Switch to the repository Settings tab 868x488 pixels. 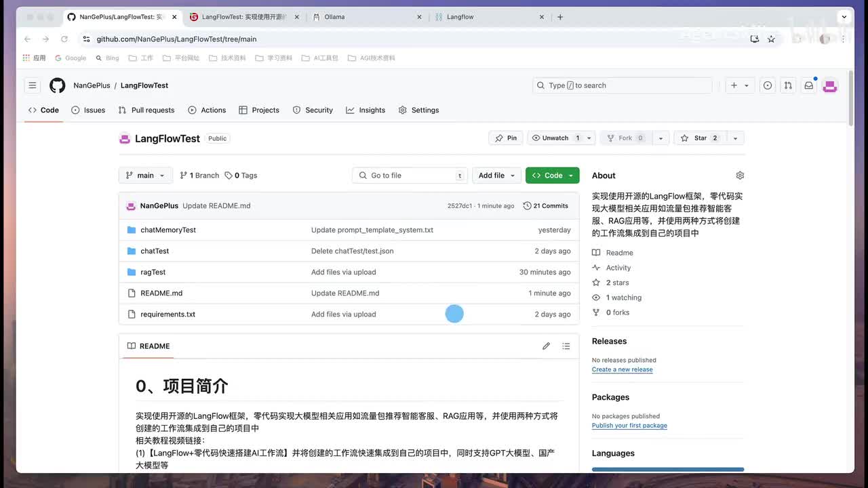[x=418, y=110]
